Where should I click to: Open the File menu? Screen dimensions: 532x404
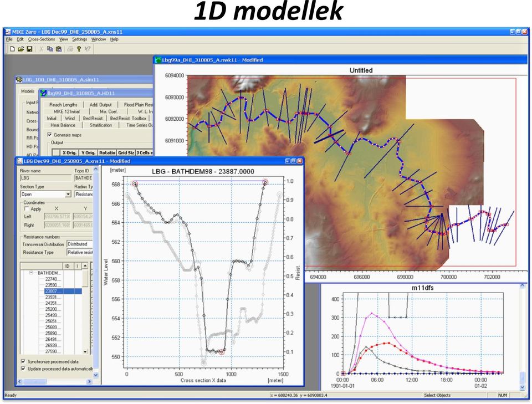tap(9, 39)
